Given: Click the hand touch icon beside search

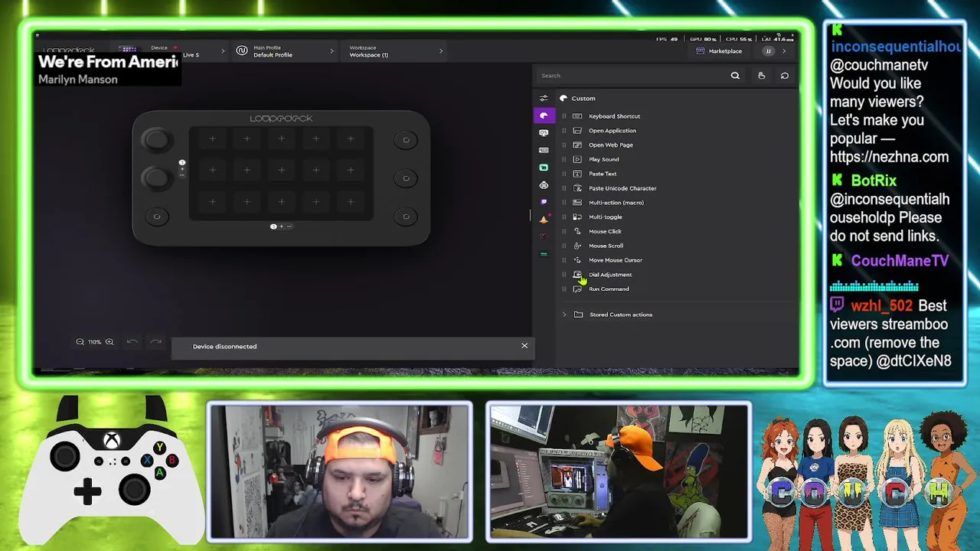Looking at the screenshot, I should (x=761, y=76).
